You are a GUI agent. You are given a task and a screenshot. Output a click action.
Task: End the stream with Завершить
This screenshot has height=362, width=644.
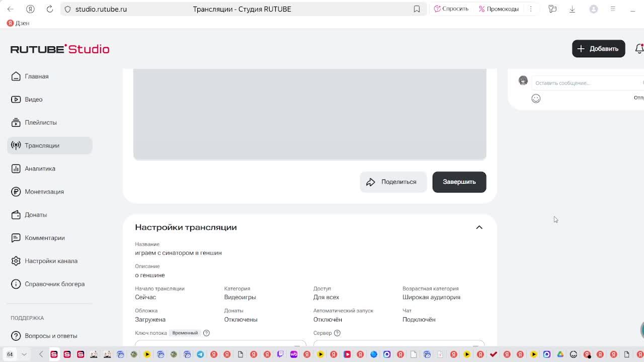[459, 182]
